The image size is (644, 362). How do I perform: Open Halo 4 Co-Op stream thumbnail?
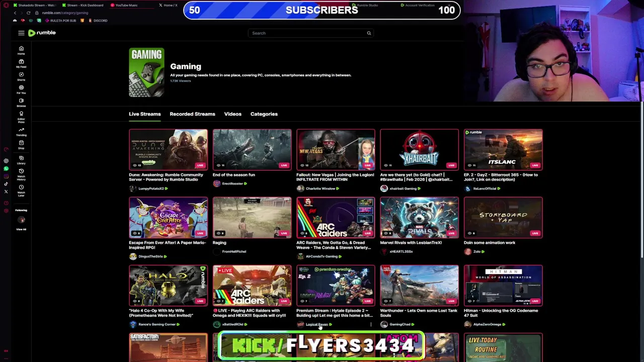[x=168, y=285]
